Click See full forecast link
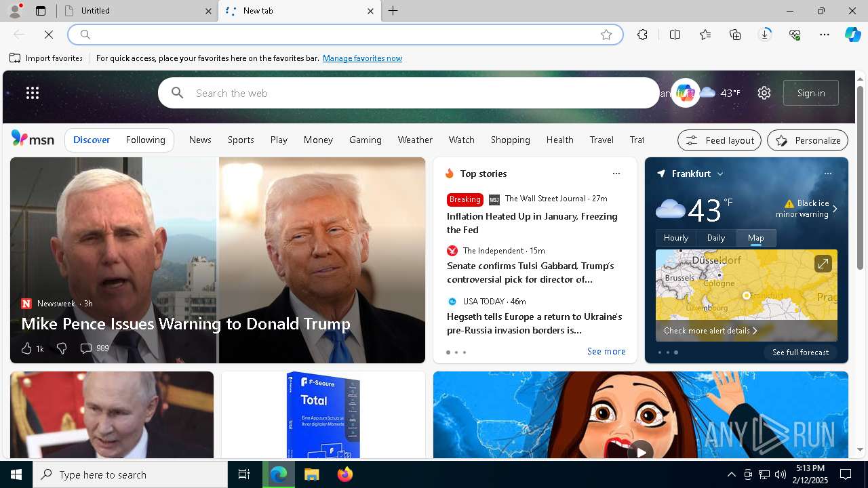Viewport: 868px width, 488px height. click(800, 352)
